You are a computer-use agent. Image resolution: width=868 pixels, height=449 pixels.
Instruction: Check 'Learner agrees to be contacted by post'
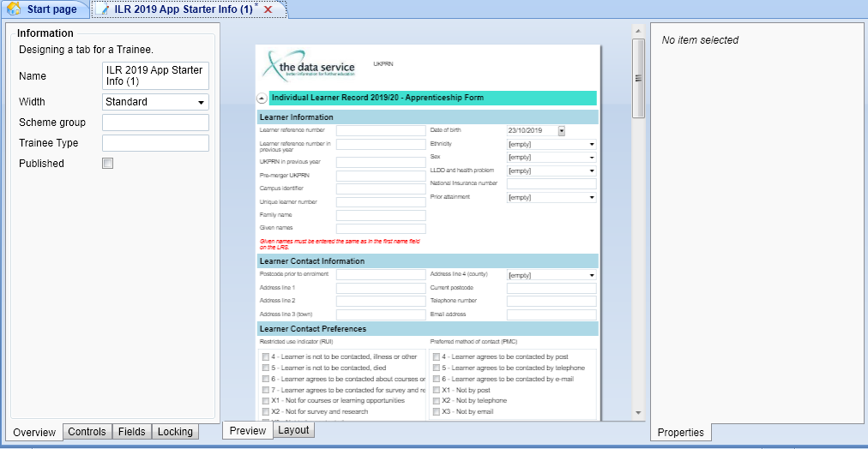pos(437,357)
